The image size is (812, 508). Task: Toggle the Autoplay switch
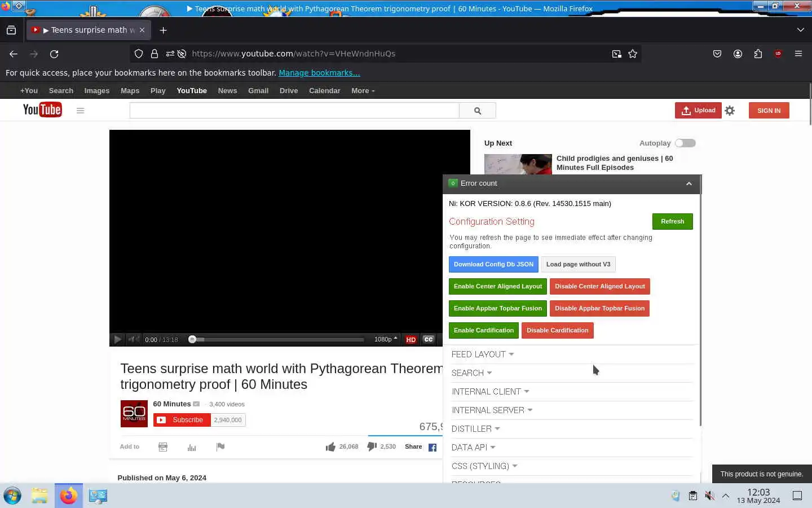click(x=685, y=143)
